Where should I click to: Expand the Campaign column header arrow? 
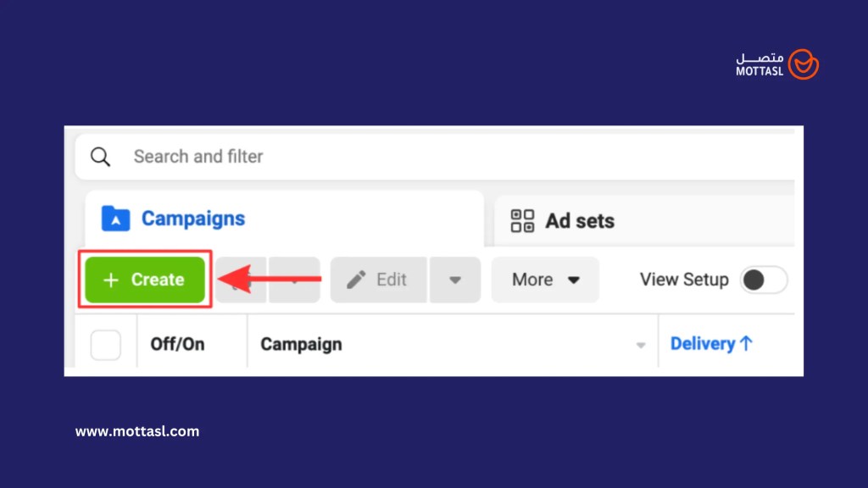(641, 345)
